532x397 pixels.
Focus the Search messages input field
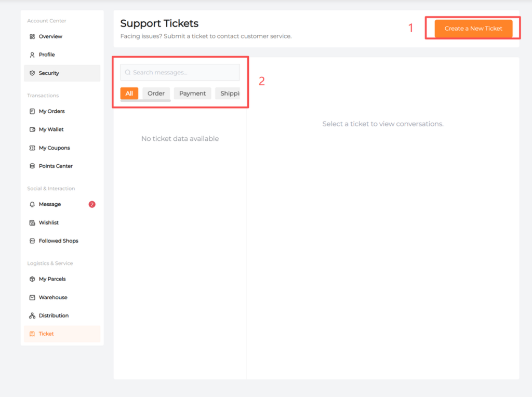[x=184, y=73]
